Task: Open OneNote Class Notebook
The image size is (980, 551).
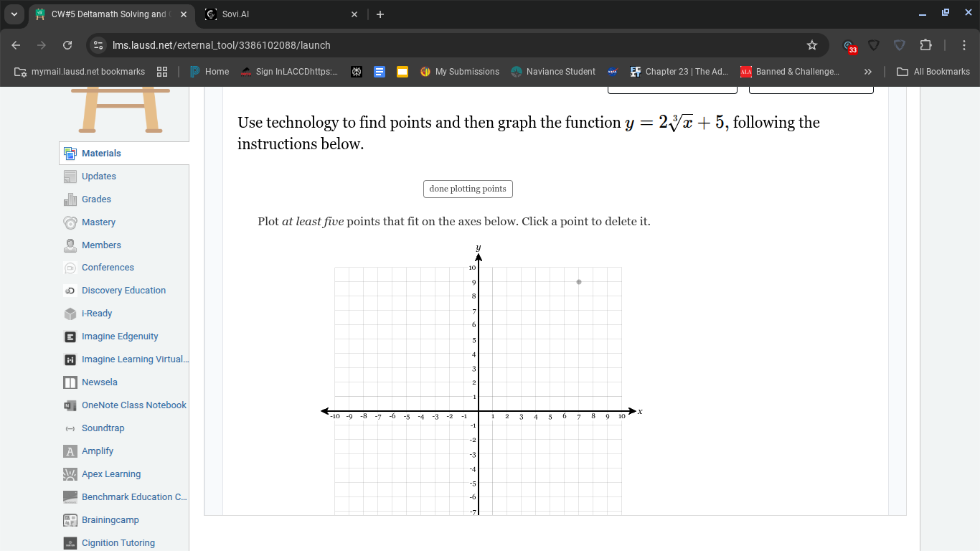Action: pos(134,405)
